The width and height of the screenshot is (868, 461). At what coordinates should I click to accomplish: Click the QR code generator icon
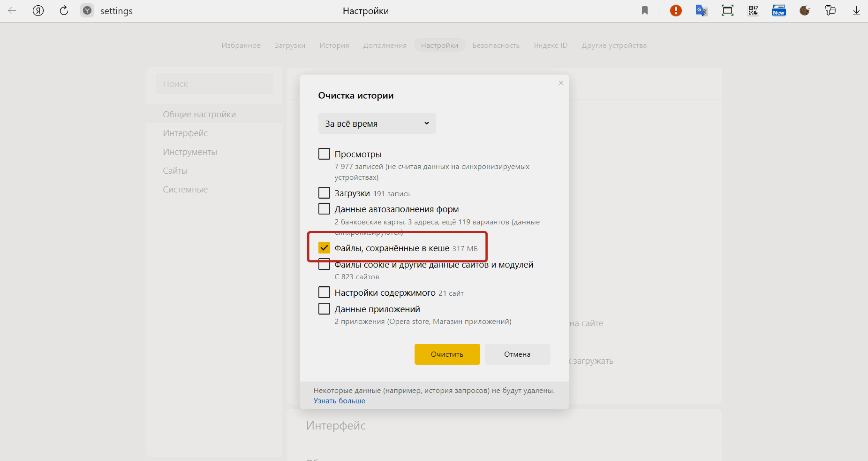pyautogui.click(x=753, y=11)
